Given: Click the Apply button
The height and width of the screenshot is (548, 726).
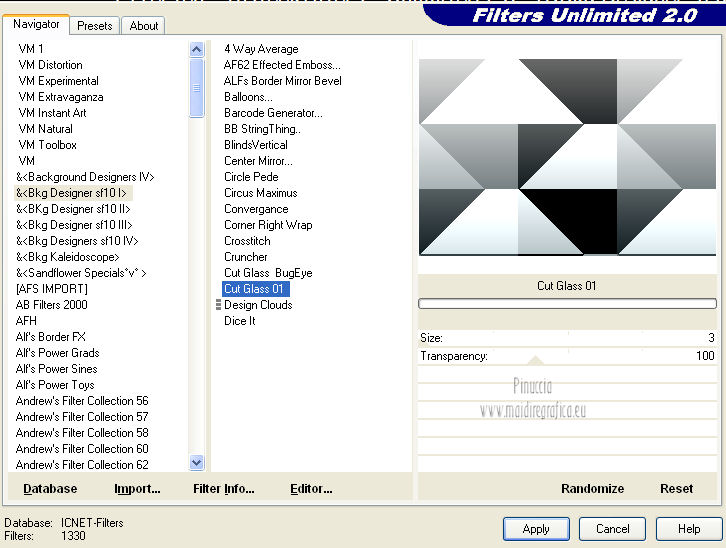Looking at the screenshot, I should click(536, 529).
